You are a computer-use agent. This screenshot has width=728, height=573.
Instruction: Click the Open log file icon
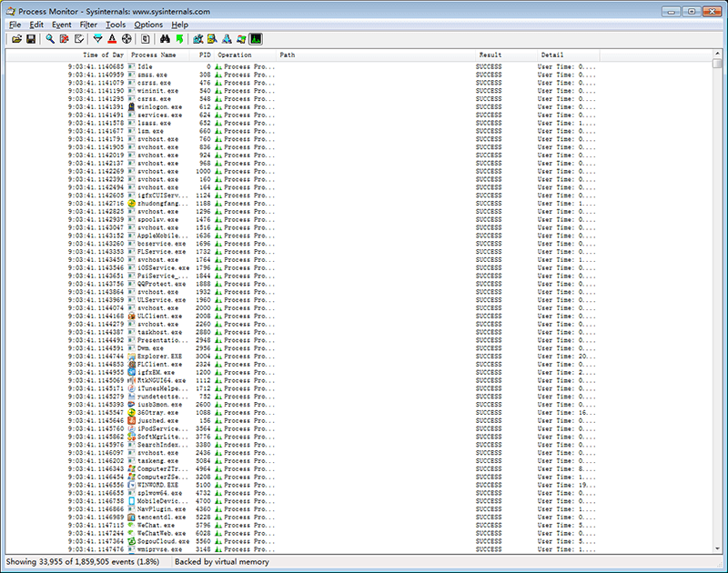(17, 40)
